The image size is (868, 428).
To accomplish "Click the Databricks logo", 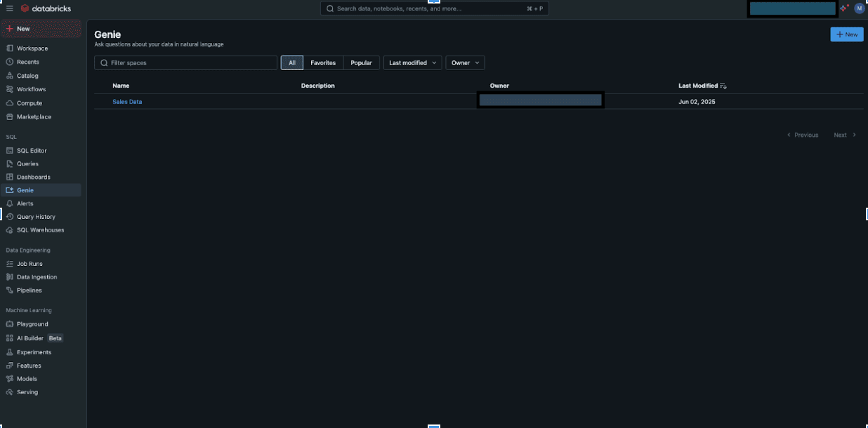I will (46, 8).
